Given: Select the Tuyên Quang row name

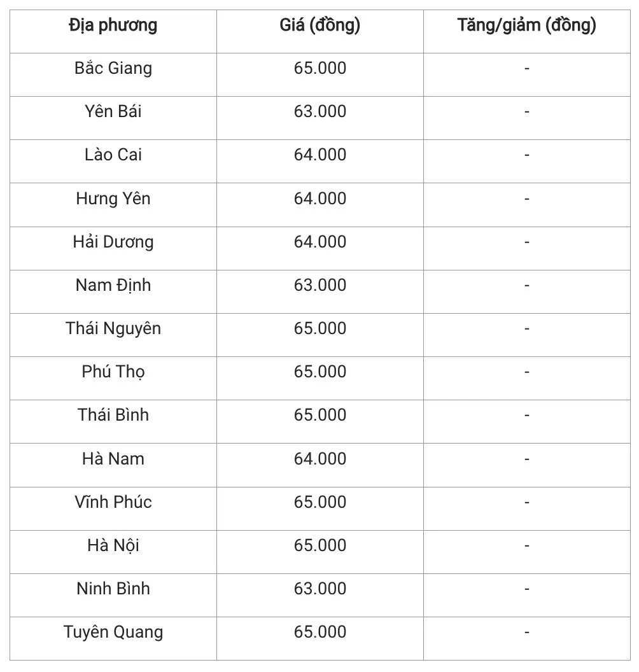Looking at the screenshot, I should point(113,632).
